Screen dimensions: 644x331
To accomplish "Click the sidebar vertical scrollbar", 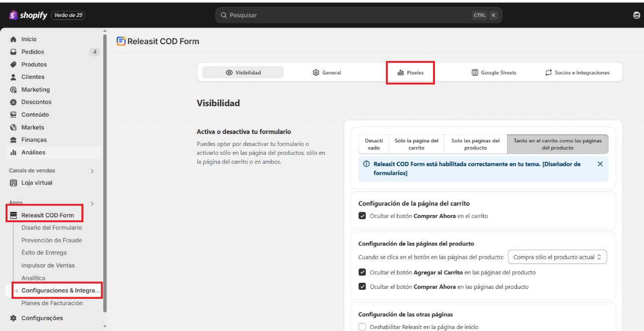I will coord(105,174).
